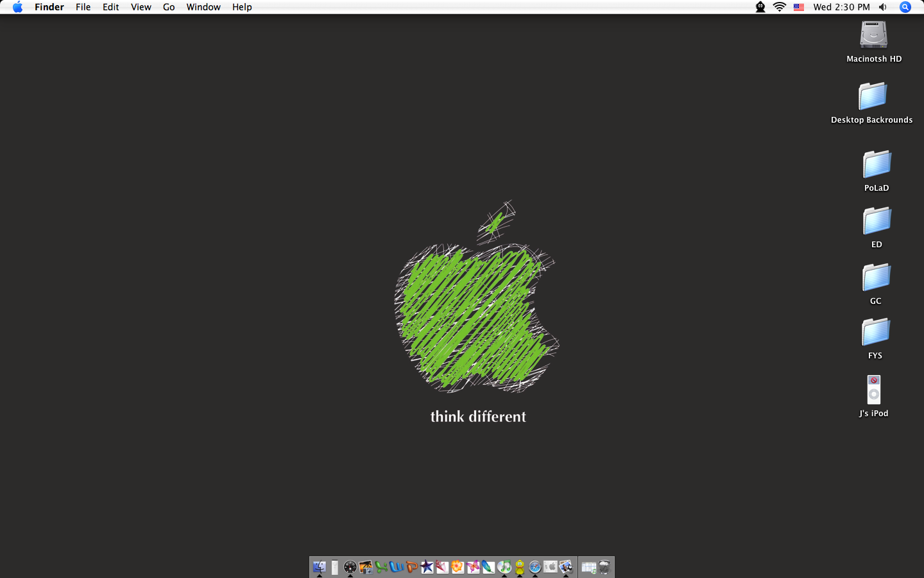Open the US flag input menu
Viewport: 924px width, 578px height.
click(x=798, y=7)
